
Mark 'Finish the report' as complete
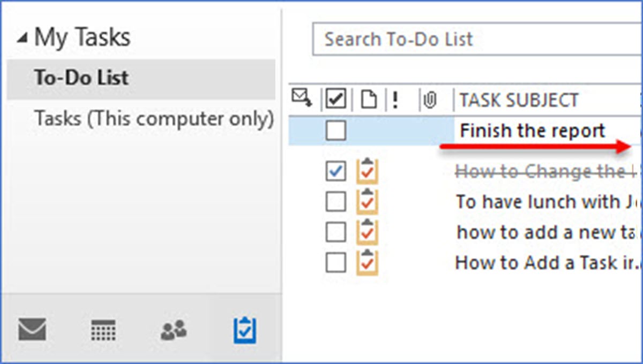tap(335, 130)
